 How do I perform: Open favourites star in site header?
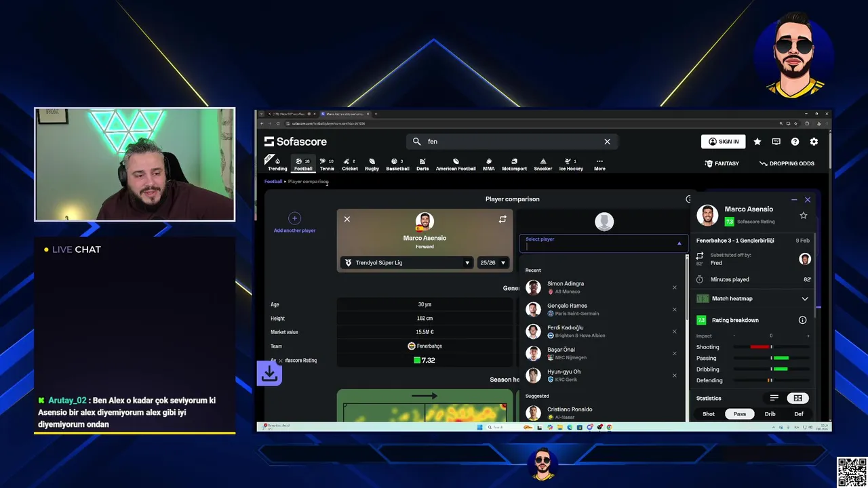(757, 142)
